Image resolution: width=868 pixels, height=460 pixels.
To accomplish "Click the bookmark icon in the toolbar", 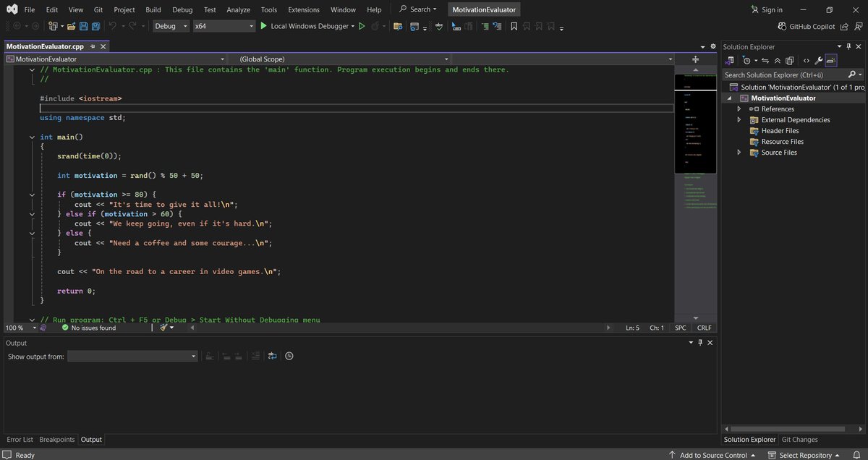I will [x=514, y=26].
